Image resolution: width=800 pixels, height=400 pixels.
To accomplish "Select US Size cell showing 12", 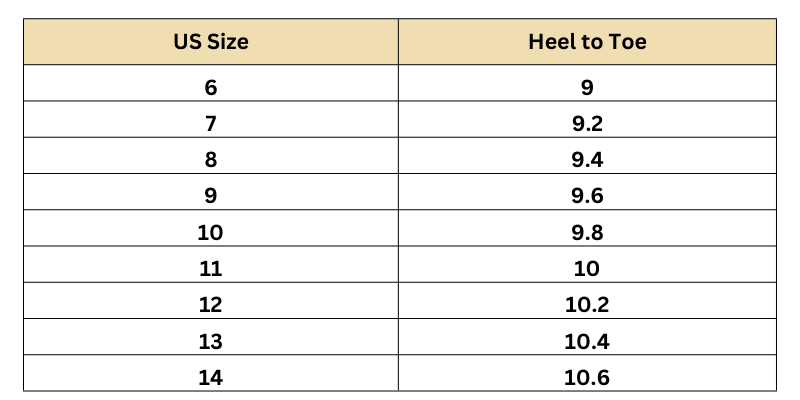I will (x=210, y=305).
